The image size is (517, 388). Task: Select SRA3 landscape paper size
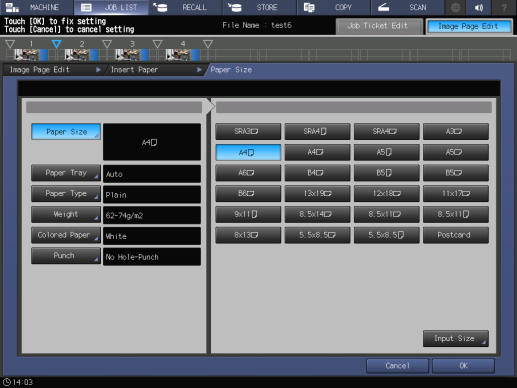(248, 131)
